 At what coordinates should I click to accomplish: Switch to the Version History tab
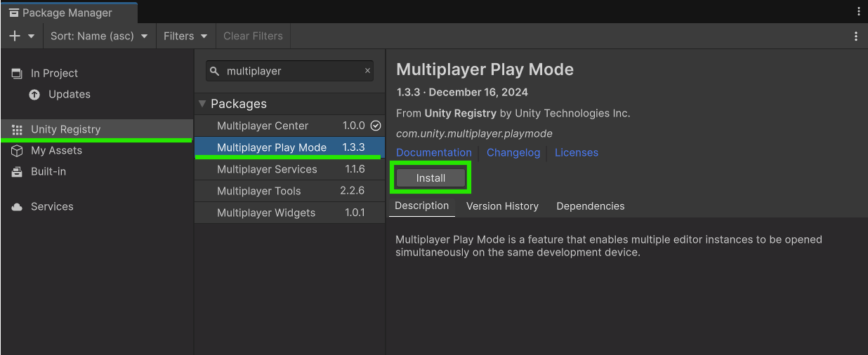pyautogui.click(x=502, y=206)
